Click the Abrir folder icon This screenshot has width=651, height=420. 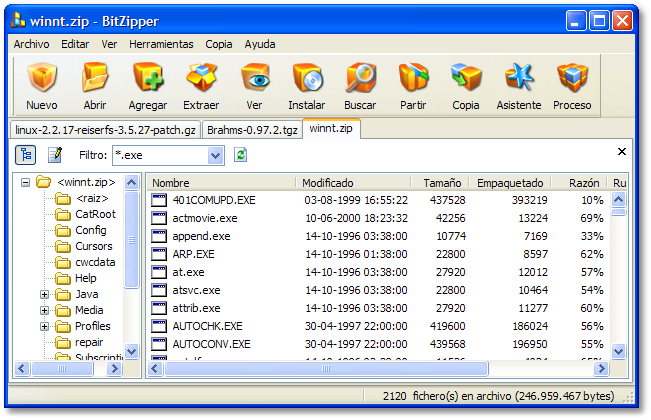(95, 78)
